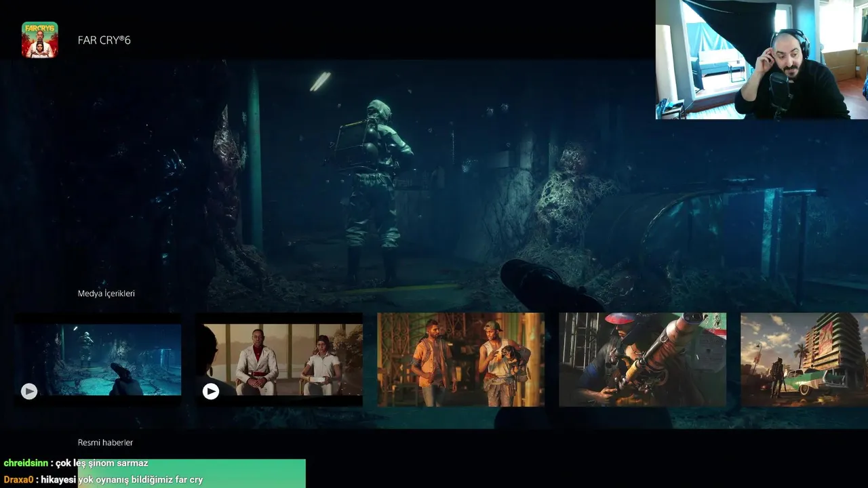Click chreidsinn's chat message

pos(76,464)
